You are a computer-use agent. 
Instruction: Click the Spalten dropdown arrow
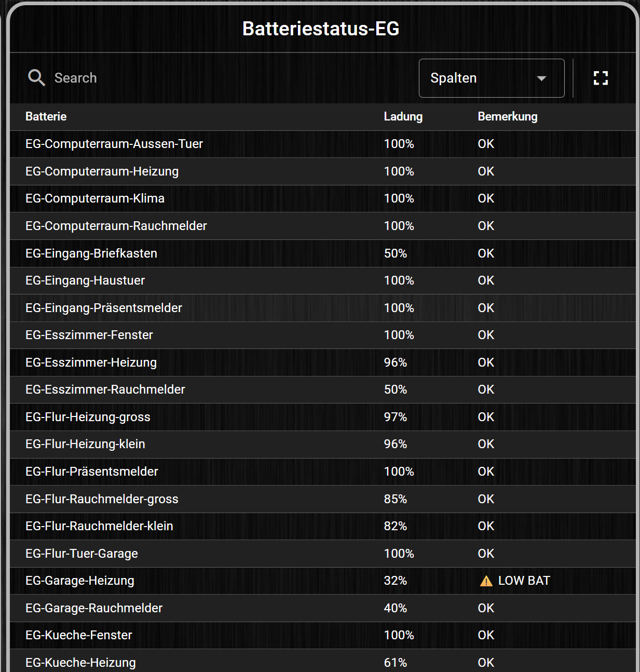541,78
